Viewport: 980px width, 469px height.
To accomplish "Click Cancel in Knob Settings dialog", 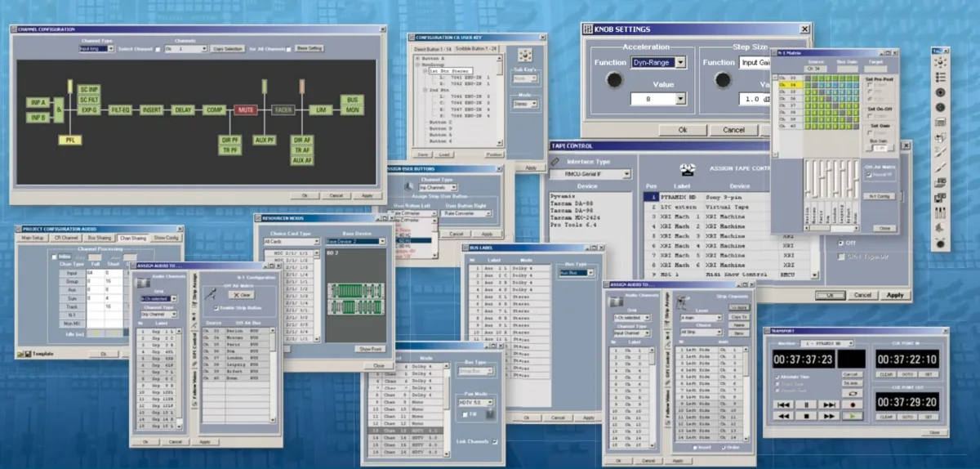I will 734,130.
